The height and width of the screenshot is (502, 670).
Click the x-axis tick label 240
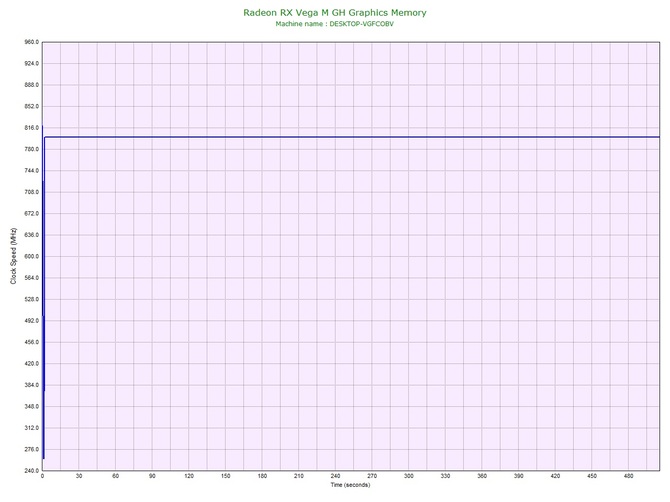pyautogui.click(x=335, y=476)
